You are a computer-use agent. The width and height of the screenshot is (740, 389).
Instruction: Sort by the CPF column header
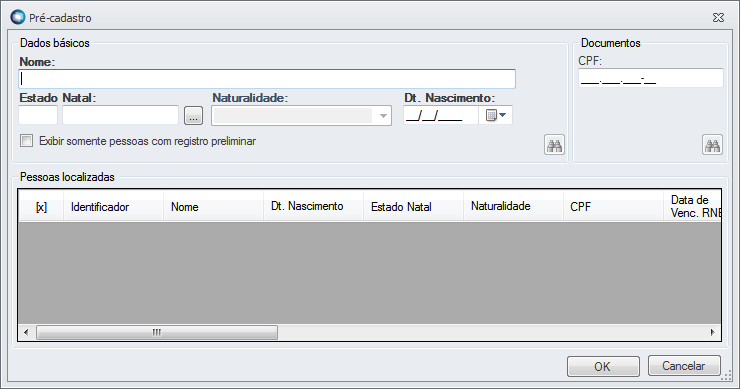[614, 206]
